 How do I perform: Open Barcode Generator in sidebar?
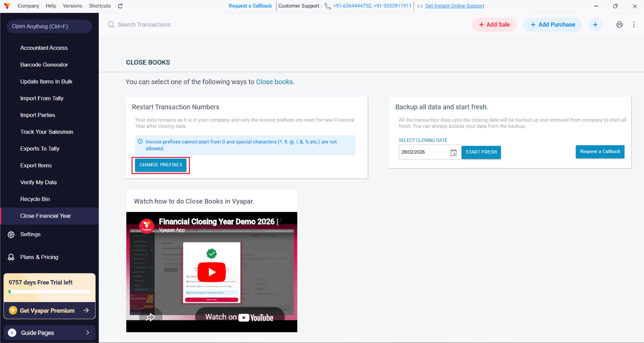[x=50, y=65]
